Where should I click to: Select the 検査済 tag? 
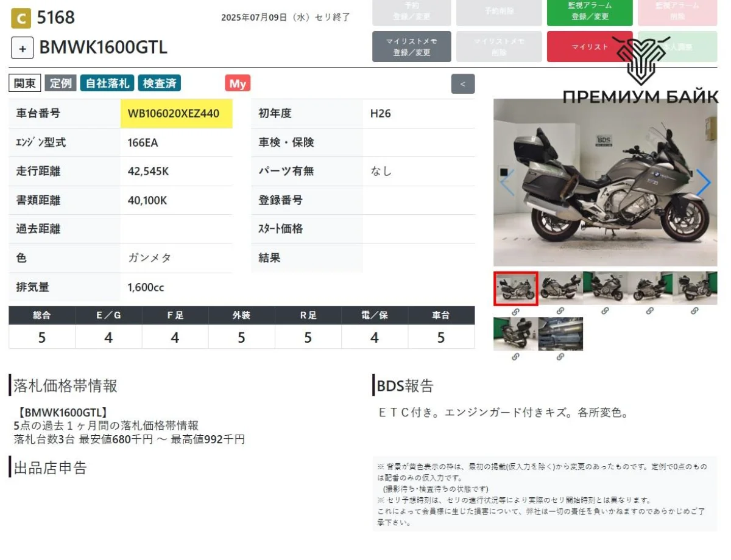[160, 83]
